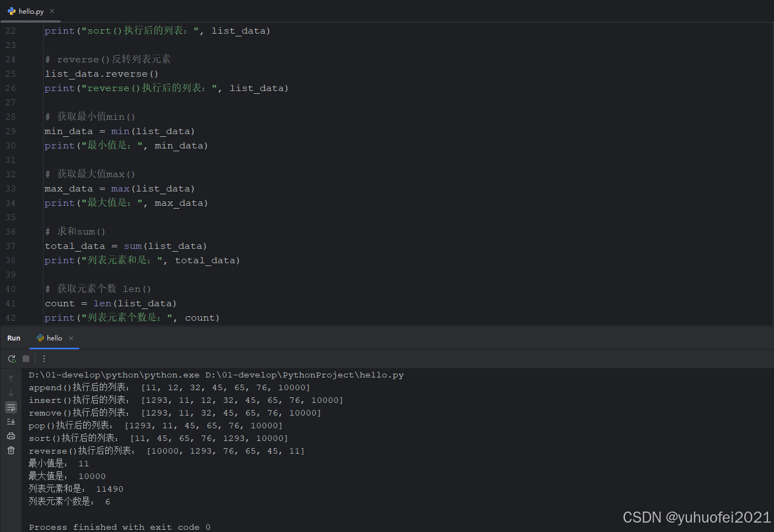Image resolution: width=774 pixels, height=532 pixels.
Task: Click the print reverse()执行后的列表 code line
Action: 167,88
